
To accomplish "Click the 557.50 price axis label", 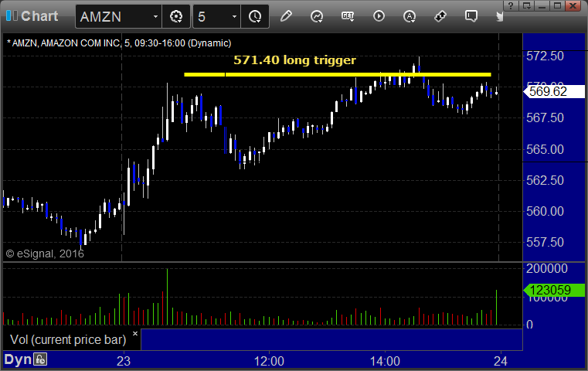I will (545, 242).
